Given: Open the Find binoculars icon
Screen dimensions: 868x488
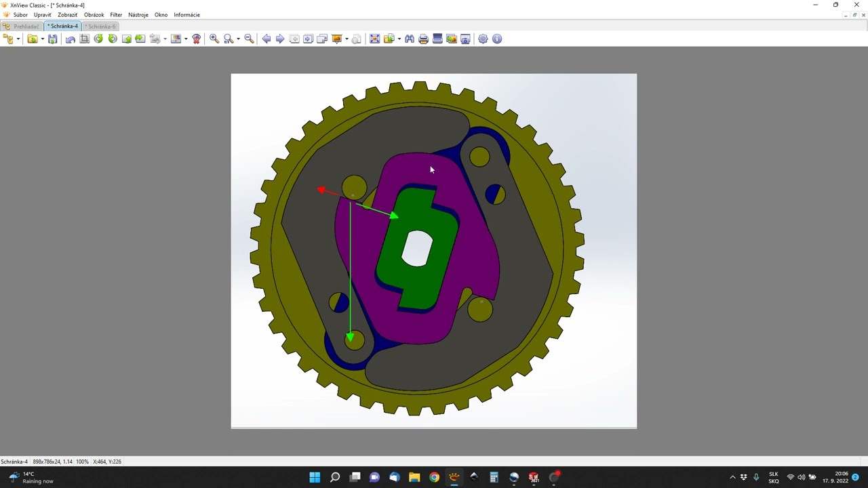Looking at the screenshot, I should click(410, 39).
